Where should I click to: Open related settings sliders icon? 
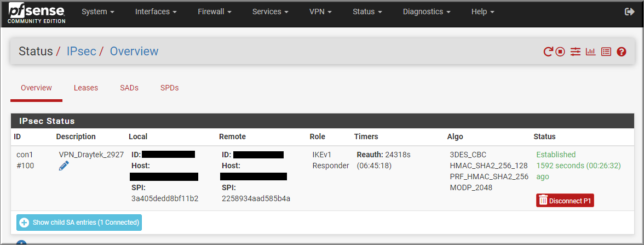576,52
